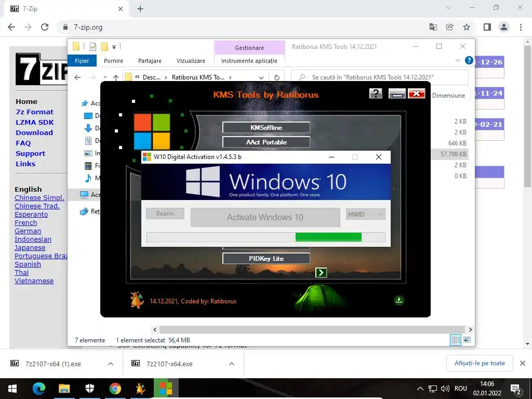Open the Fișier ribbon tab
This screenshot has width=532, height=399.
point(82,61)
